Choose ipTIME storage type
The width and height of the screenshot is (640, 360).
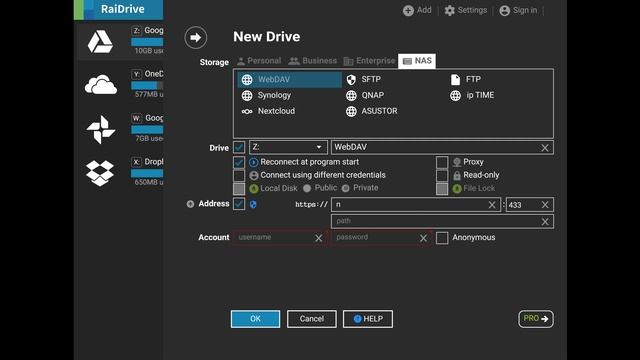click(x=472, y=96)
